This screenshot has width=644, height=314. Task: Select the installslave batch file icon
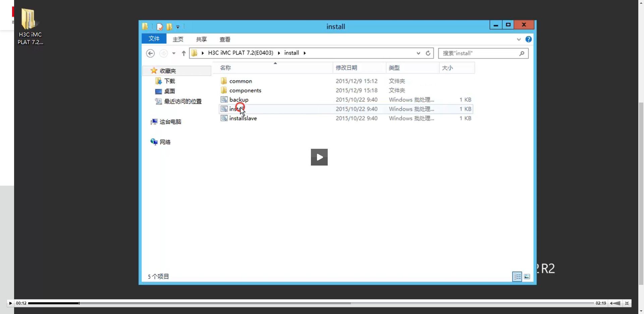[224, 118]
